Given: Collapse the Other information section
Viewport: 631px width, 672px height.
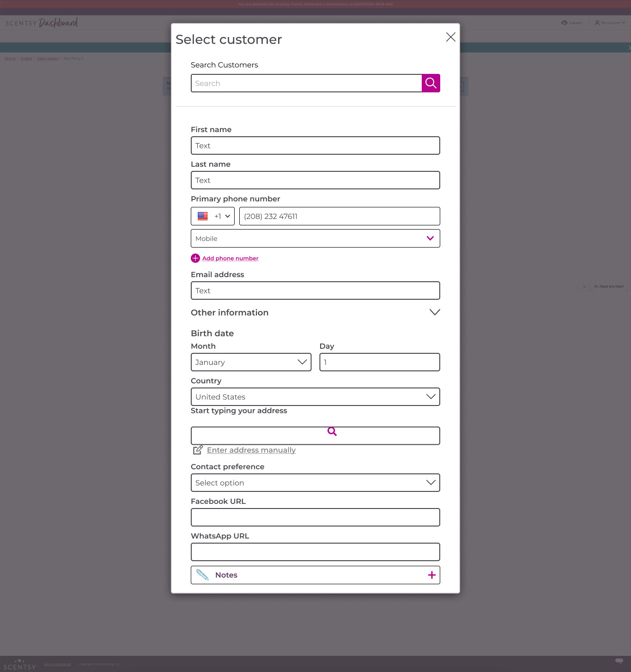Looking at the screenshot, I should [x=435, y=312].
